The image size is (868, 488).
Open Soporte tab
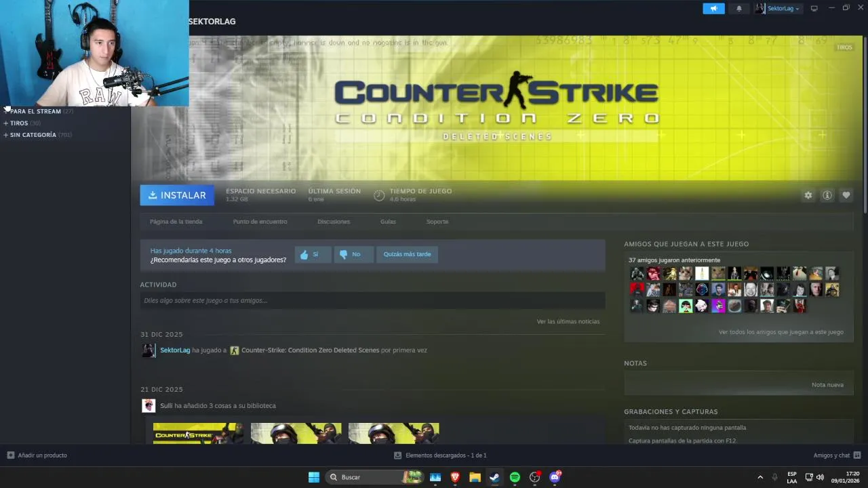(437, 222)
